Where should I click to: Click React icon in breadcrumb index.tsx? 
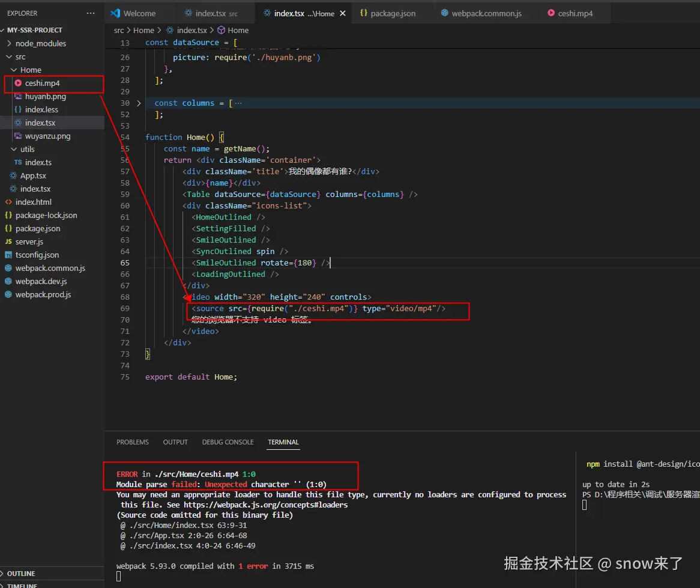[x=170, y=31]
